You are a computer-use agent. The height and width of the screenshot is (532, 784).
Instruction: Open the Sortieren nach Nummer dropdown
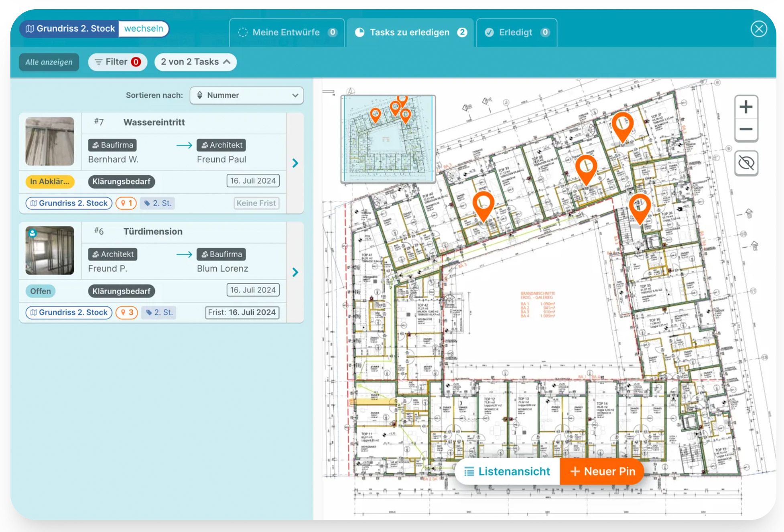(246, 95)
